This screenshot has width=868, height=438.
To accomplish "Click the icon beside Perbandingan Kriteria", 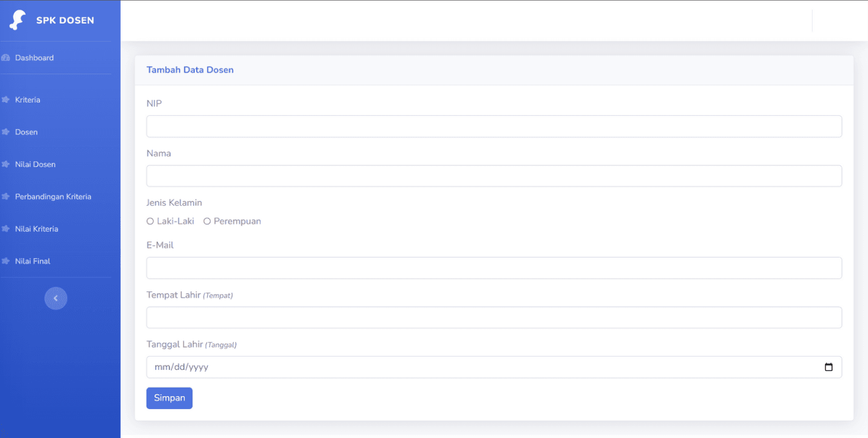I will (6, 197).
